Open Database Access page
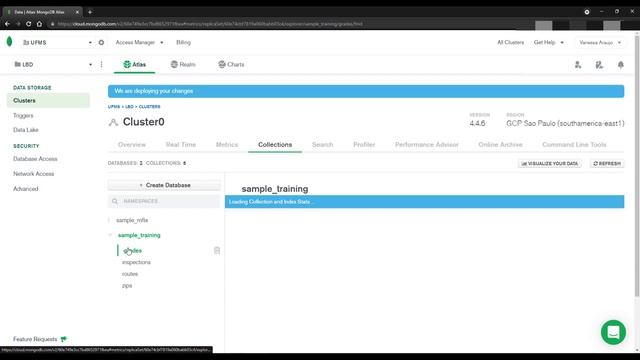The image size is (640, 360). coord(35,159)
